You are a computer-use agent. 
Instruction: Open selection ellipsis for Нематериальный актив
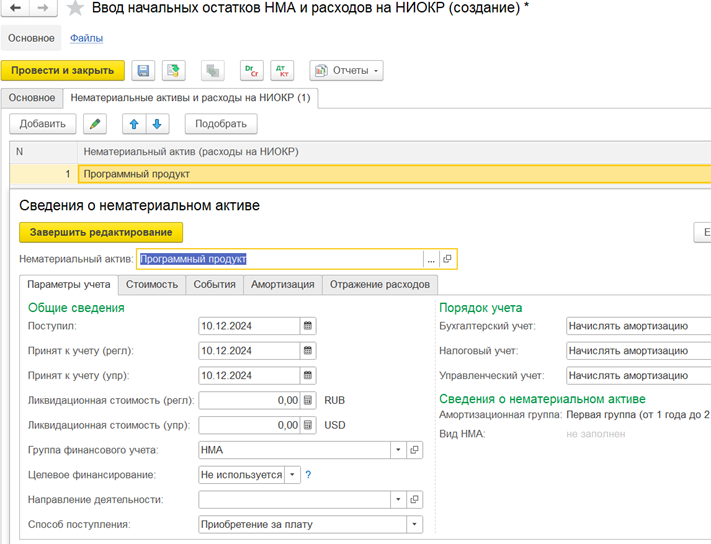coord(431,259)
